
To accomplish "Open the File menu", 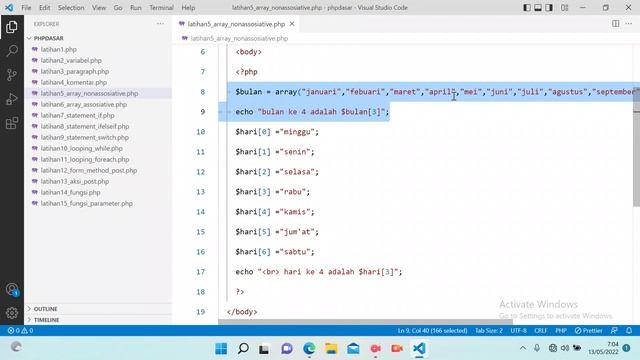I will coord(26,7).
